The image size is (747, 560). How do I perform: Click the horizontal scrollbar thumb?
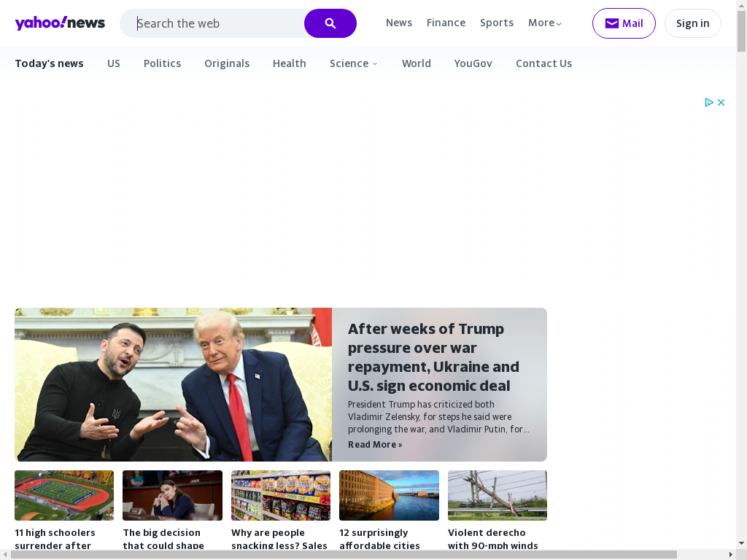344,555
